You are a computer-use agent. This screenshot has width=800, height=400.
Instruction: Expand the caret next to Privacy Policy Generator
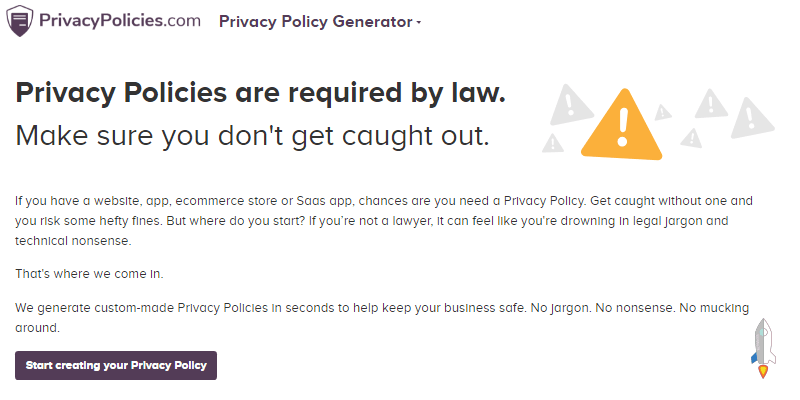[x=418, y=23]
